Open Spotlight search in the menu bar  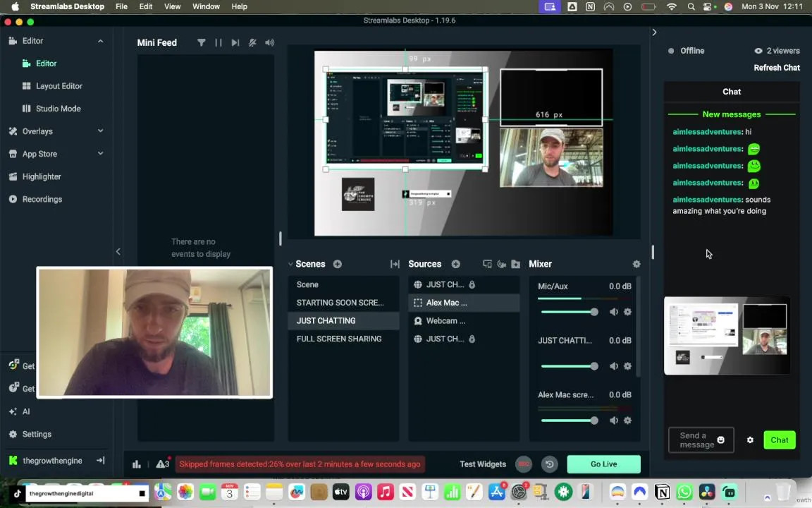(691, 7)
